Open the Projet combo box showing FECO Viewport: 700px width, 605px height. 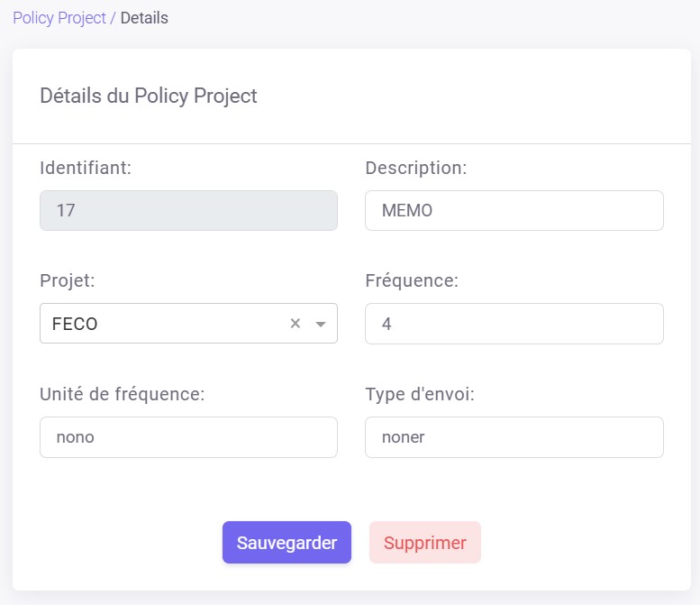coord(162,324)
